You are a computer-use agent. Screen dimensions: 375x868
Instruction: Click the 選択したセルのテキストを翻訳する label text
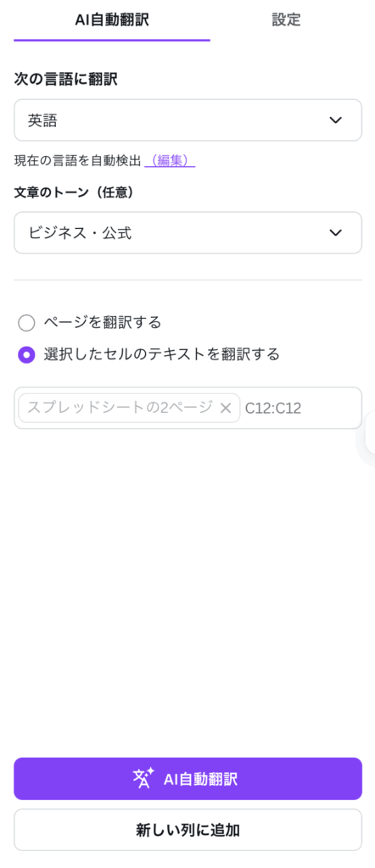tap(162, 354)
